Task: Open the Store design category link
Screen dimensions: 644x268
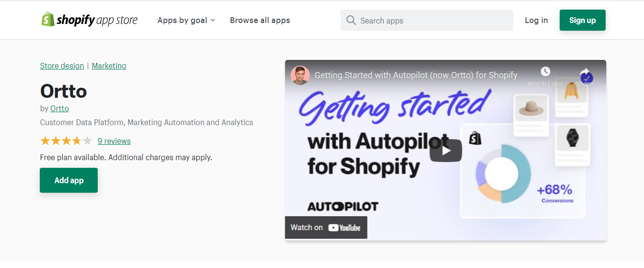Action: coord(62,66)
